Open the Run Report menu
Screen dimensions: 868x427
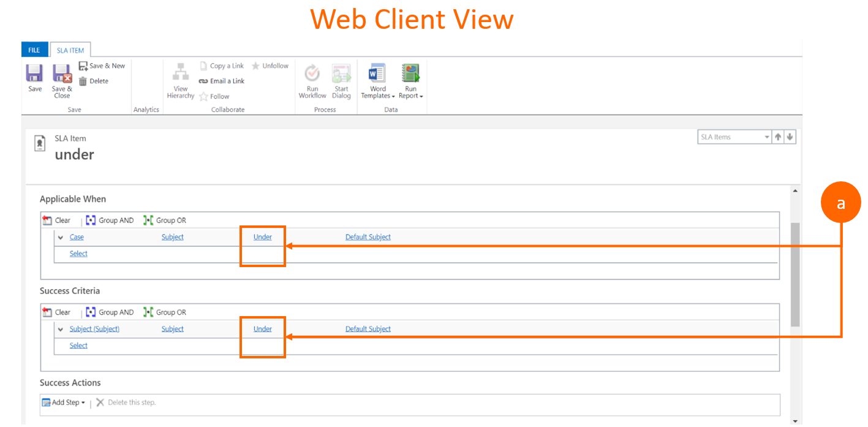pos(410,81)
